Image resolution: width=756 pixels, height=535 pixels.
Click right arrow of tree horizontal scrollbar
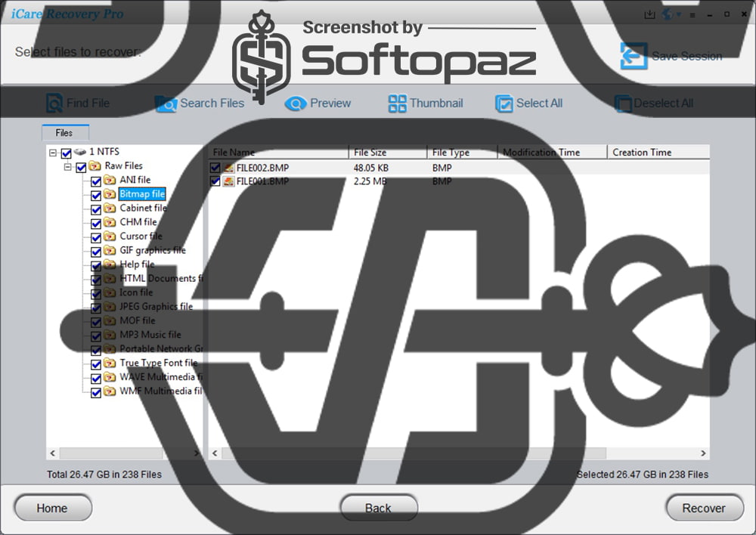click(197, 453)
